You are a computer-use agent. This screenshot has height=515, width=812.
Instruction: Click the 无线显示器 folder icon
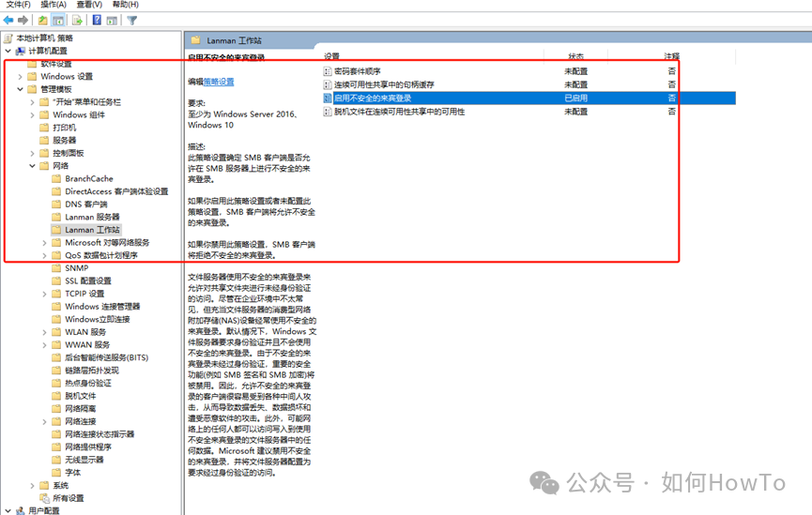tap(56, 460)
